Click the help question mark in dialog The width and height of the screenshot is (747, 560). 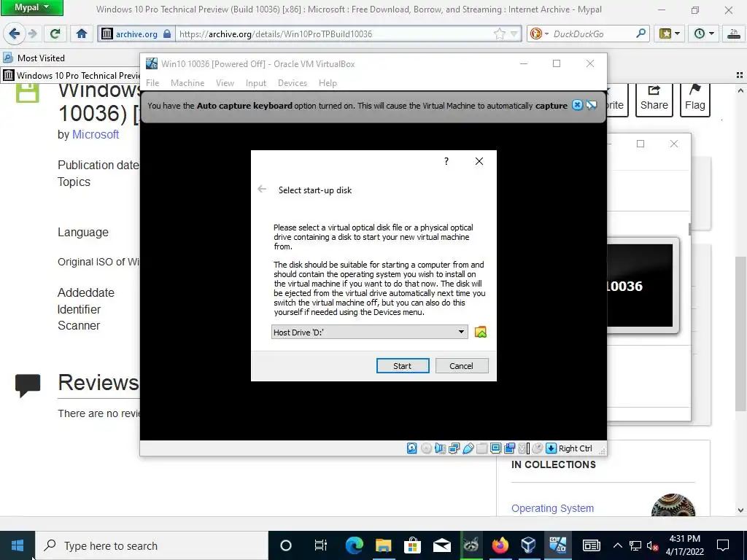pos(446,161)
